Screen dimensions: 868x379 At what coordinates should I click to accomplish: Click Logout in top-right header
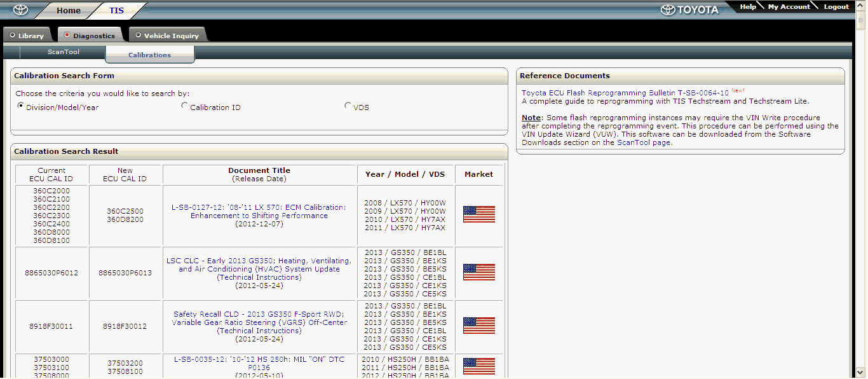click(836, 7)
